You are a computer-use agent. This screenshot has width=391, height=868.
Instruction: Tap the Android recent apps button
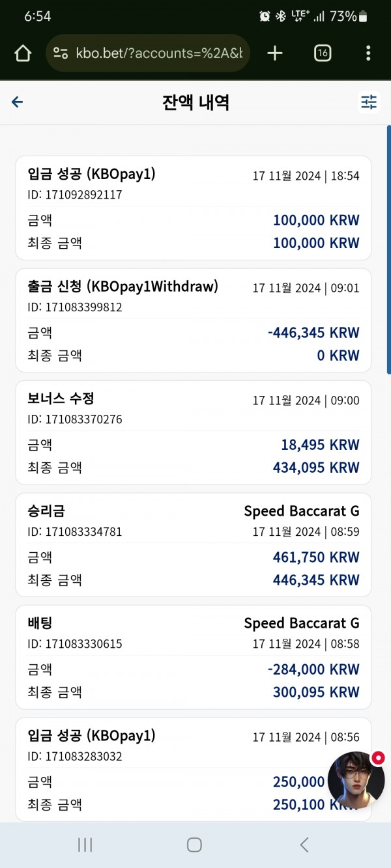85,845
